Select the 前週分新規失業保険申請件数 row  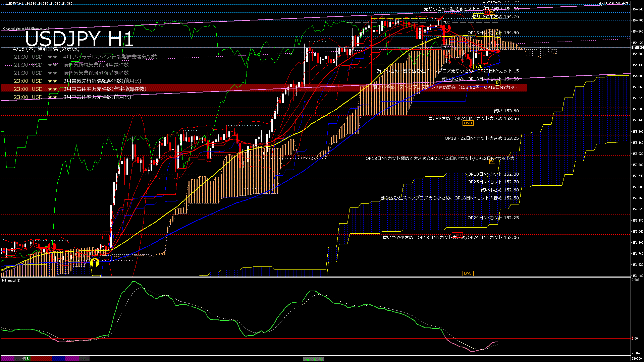click(x=71, y=65)
